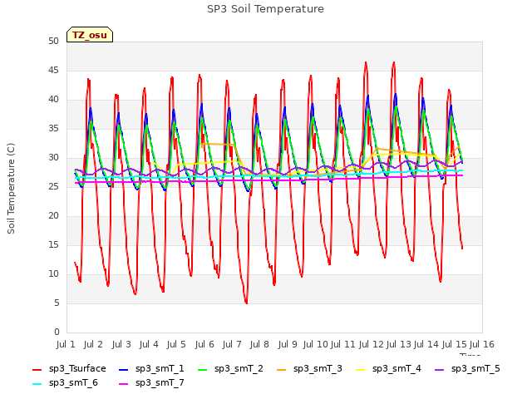Click the 25 y-axis tick label
The width and height of the screenshot is (532, 399).
coord(53,186)
